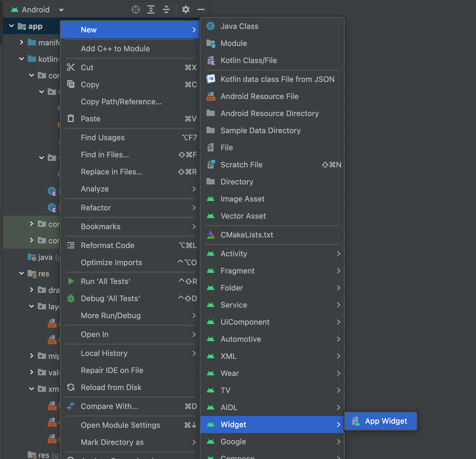Open the Bookmarks submenu
The image size is (476, 459).
pos(130,227)
